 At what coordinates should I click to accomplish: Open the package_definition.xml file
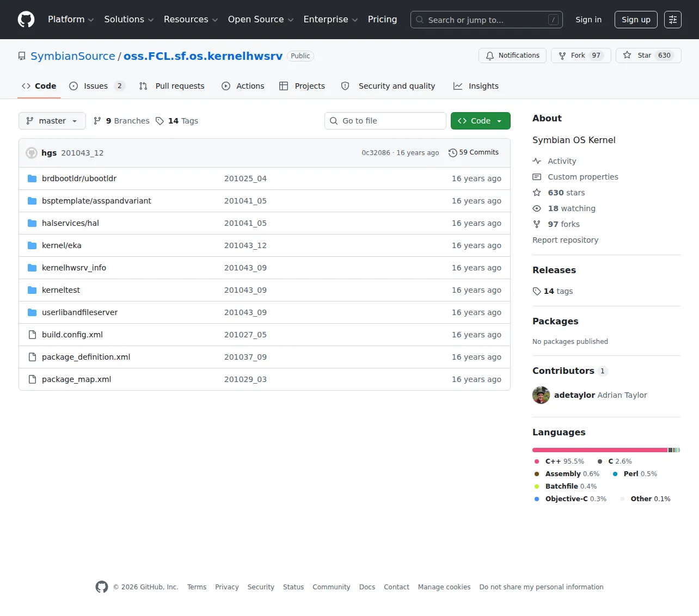[x=86, y=357]
